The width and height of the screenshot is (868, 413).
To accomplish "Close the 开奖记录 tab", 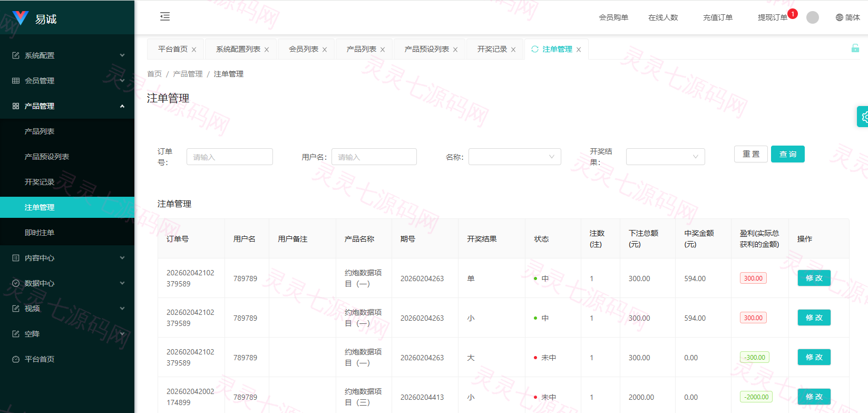I will (x=513, y=50).
